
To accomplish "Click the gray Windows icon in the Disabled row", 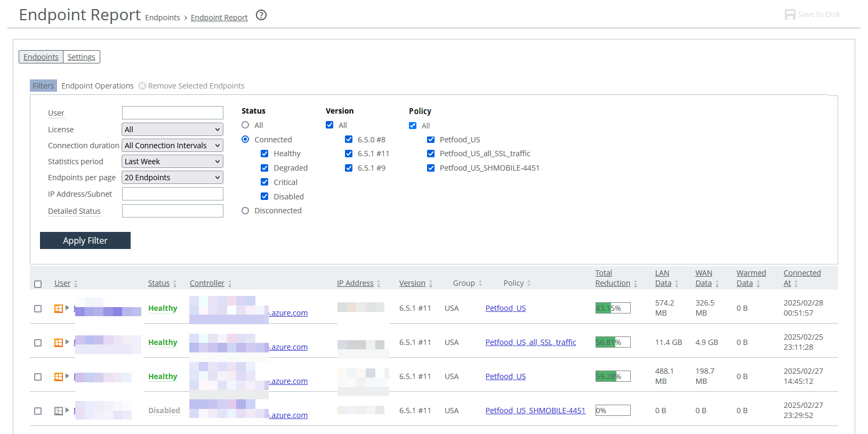I will click(59, 411).
